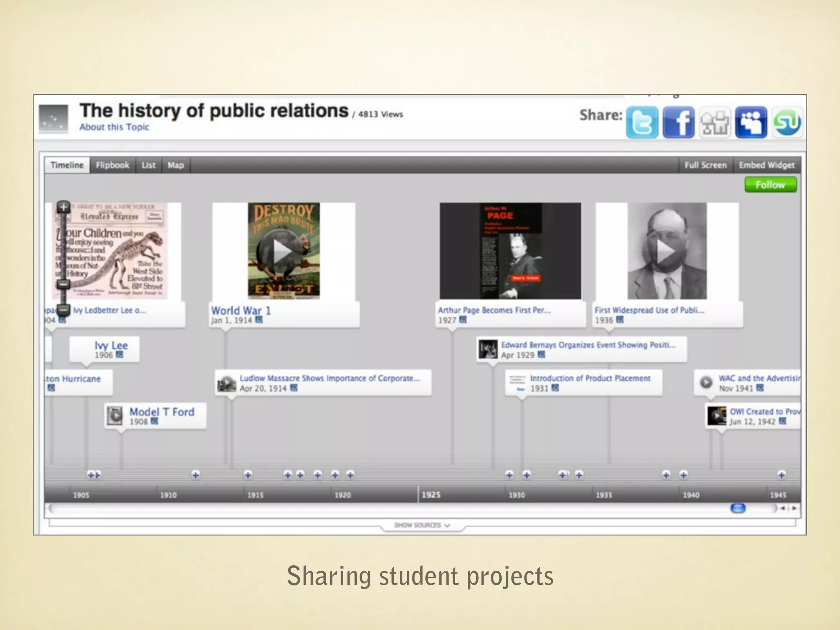Play the First Widespread Use video
Image resolution: width=840 pixels, height=630 pixels.
tap(667, 251)
